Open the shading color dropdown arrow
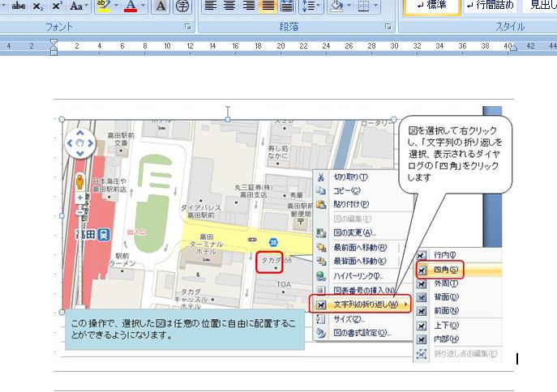This screenshot has height=392, width=557. point(349,6)
